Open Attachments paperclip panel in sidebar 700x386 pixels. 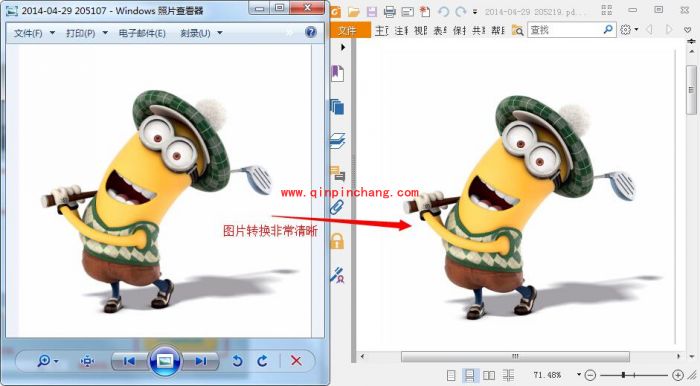click(x=337, y=207)
